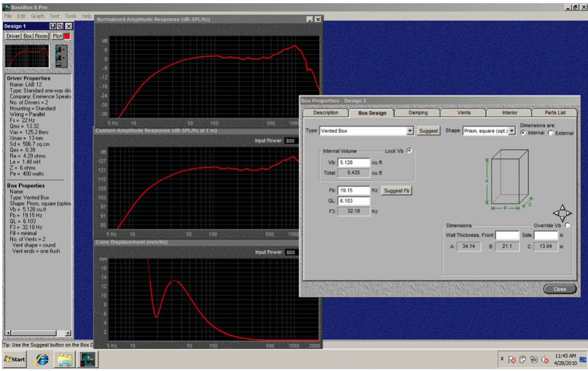Switch to the Description tab
The height and width of the screenshot is (371, 588).
click(x=325, y=113)
